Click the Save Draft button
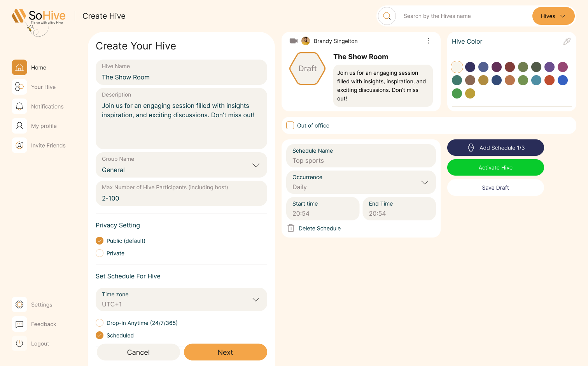Viewport: 588px width, 366px height. coord(495,187)
